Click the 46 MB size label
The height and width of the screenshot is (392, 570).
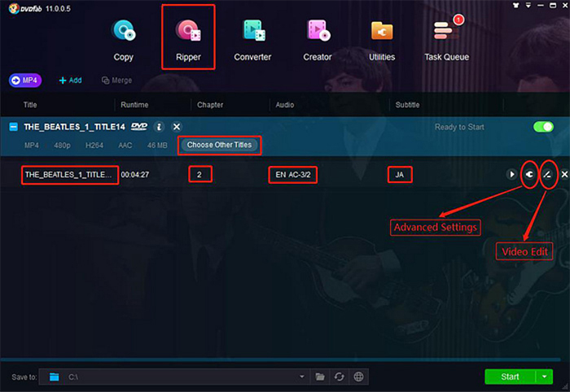tap(157, 146)
